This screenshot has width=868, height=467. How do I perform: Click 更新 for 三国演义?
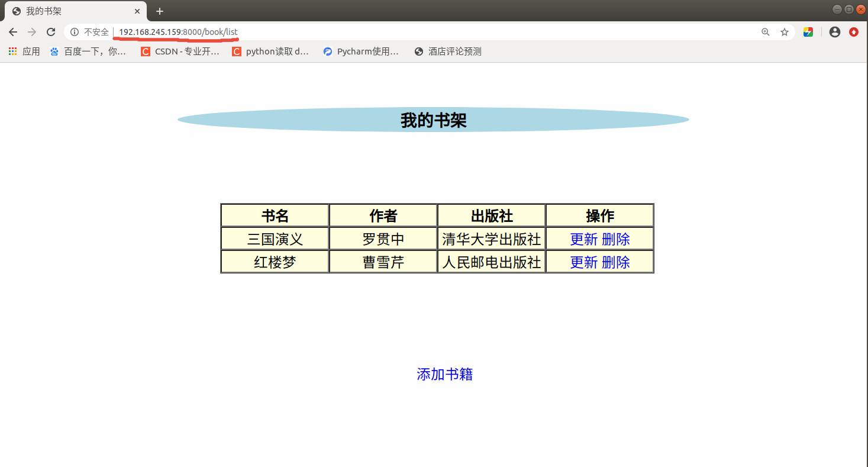tap(582, 239)
